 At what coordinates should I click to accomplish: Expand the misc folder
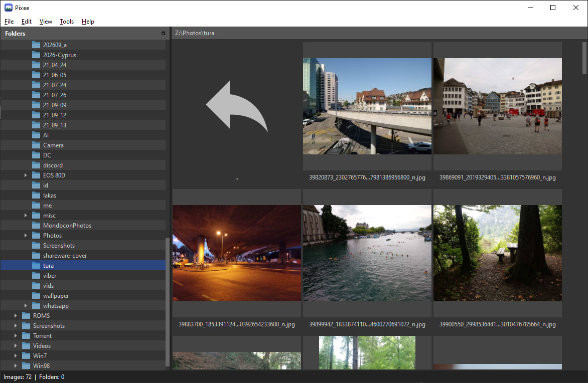[x=26, y=216]
